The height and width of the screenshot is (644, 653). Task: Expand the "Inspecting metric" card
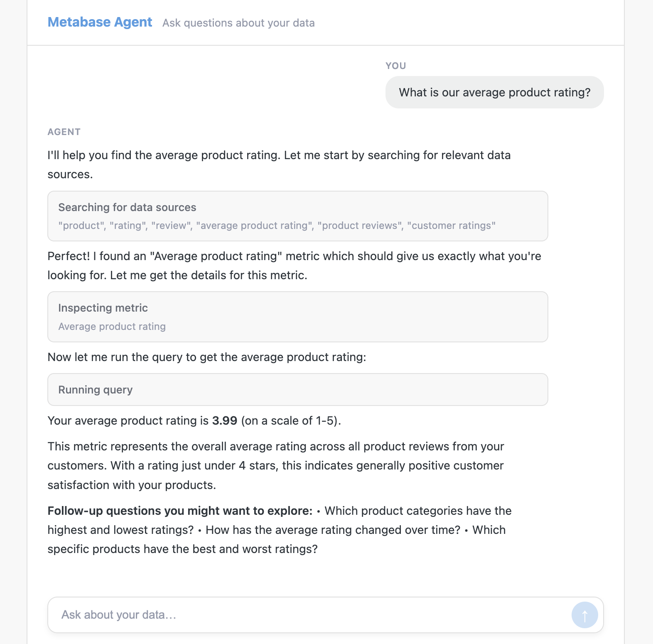(x=298, y=317)
